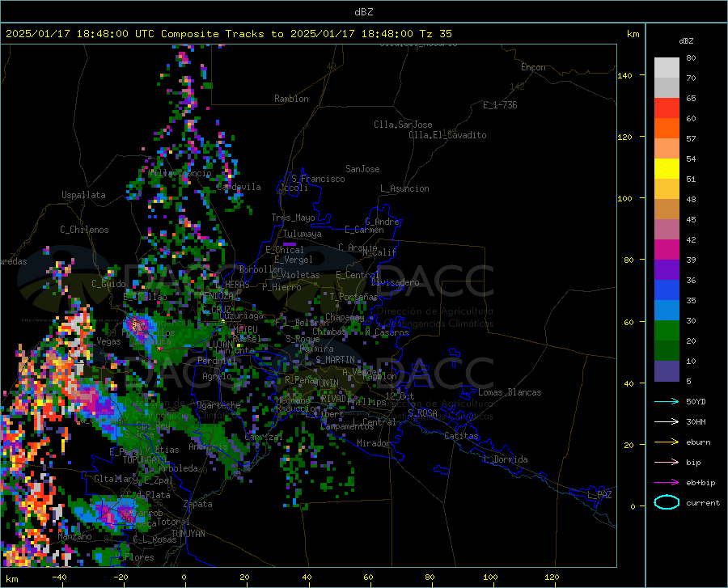Click the 60 km vertical axis tick

(629, 322)
